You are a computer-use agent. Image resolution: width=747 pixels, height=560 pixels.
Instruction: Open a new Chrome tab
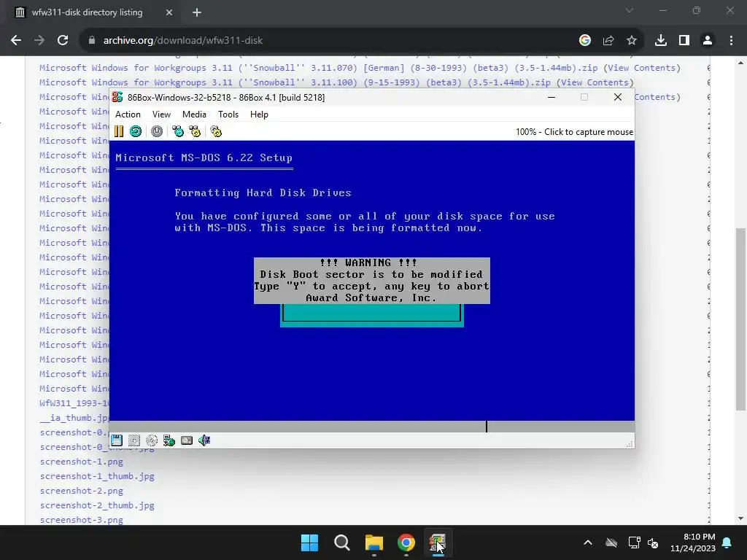tap(197, 12)
